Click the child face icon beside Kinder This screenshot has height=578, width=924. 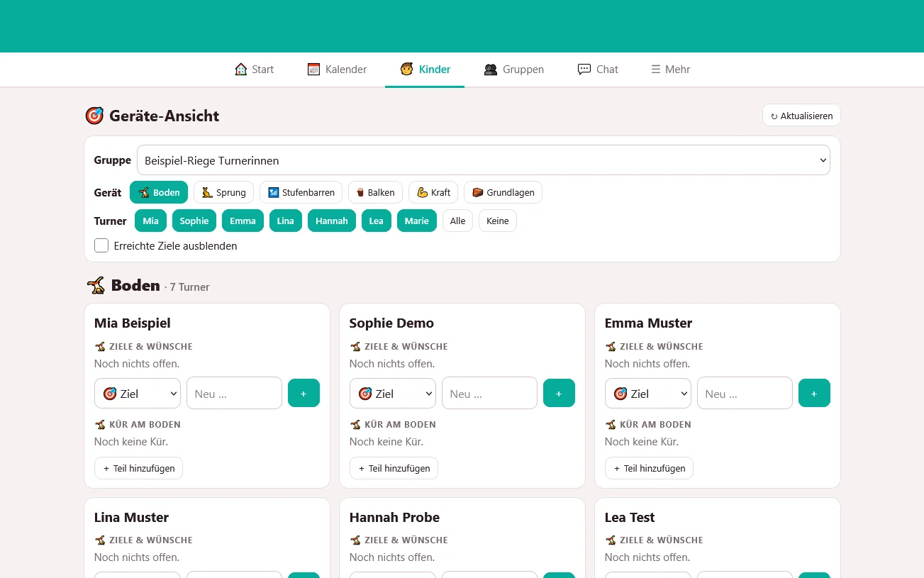(406, 70)
